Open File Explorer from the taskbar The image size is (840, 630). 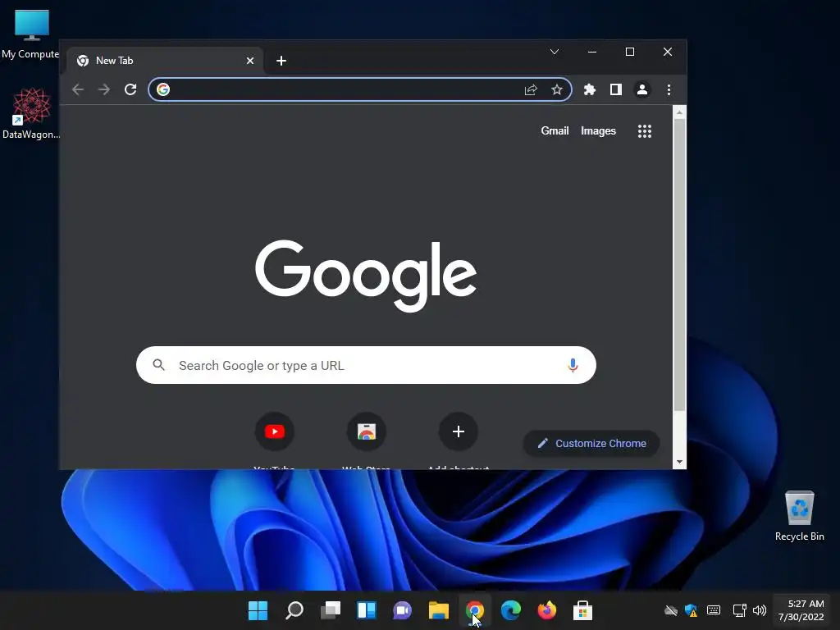[439, 610]
